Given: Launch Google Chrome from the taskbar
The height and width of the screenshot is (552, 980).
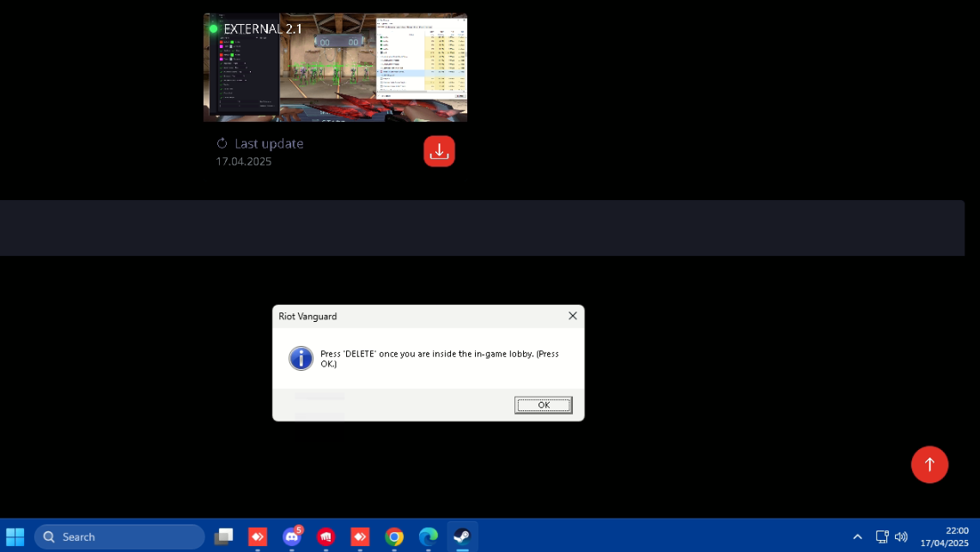Looking at the screenshot, I should tap(394, 537).
